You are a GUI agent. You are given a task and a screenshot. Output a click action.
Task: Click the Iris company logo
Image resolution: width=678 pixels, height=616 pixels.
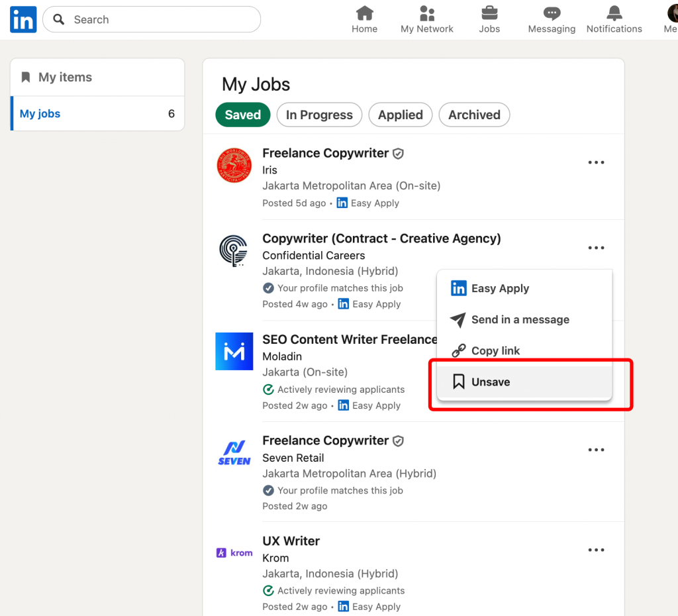click(x=234, y=165)
